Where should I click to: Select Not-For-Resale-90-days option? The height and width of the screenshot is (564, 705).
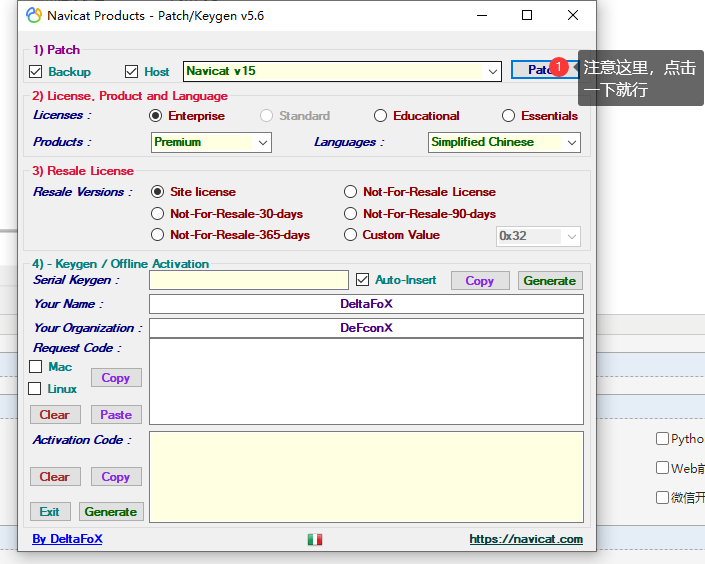350,214
